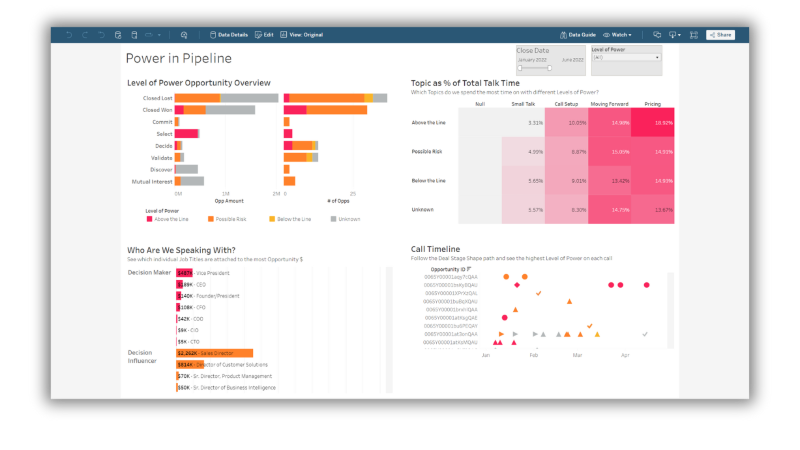The image size is (800, 450).
Task: Select the Above the Line Pricing heatmap cell
Action: pos(653,122)
